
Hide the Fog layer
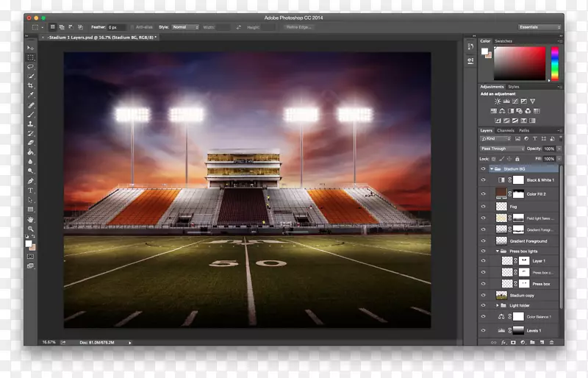(x=483, y=206)
